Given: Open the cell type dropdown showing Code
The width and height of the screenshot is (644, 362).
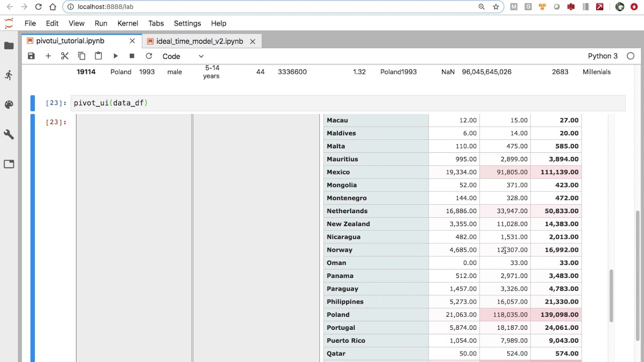Looking at the screenshot, I should pos(183,56).
